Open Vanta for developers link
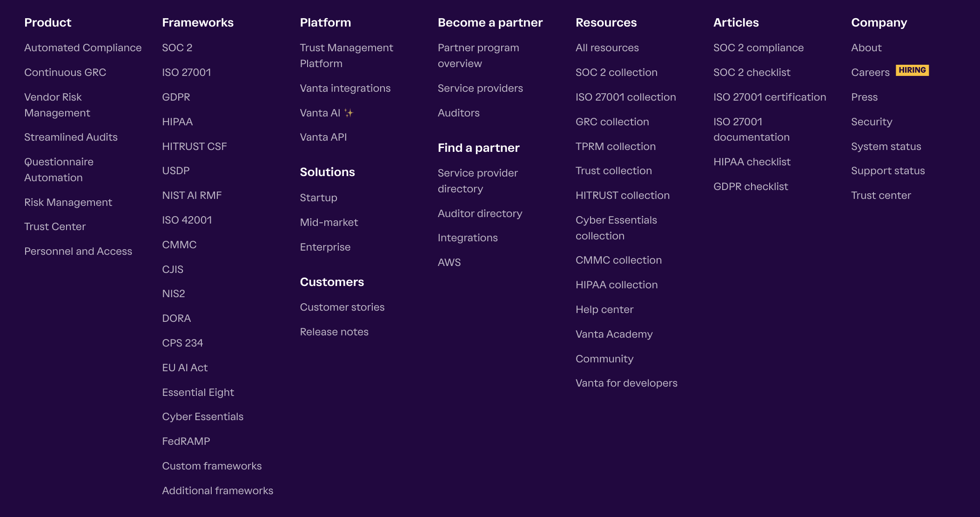The image size is (980, 517). click(x=626, y=383)
